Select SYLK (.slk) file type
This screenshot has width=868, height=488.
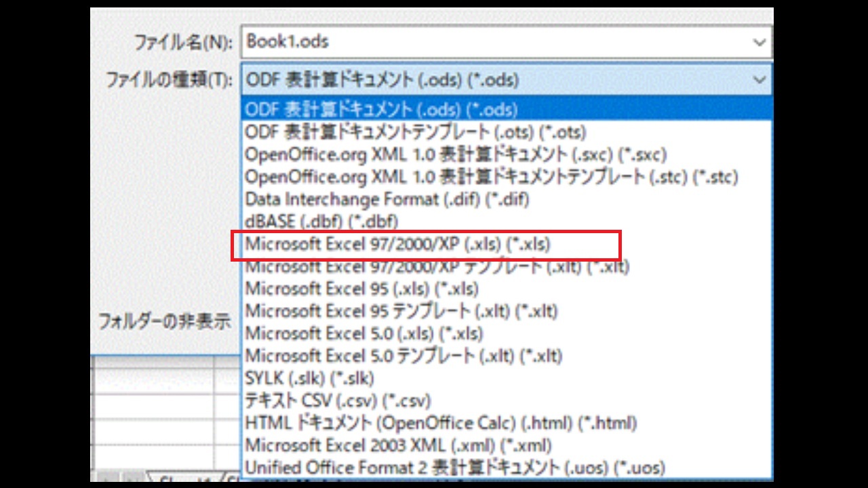coord(309,378)
